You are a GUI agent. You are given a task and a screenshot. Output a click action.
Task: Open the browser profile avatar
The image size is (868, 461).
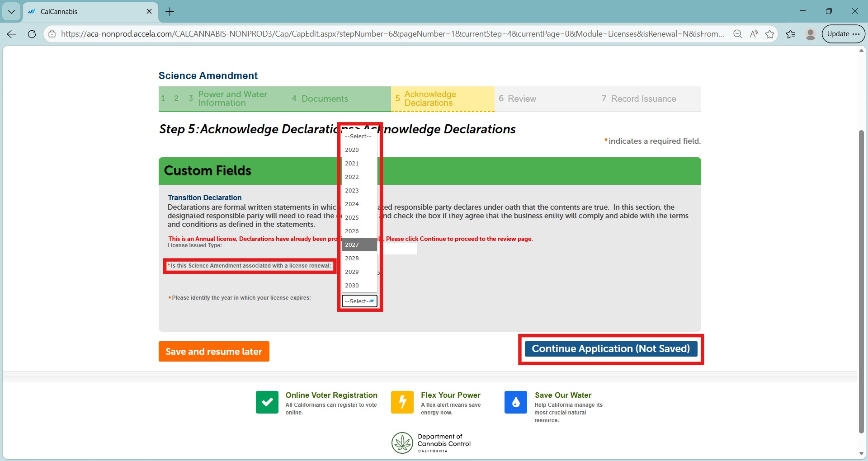point(810,34)
